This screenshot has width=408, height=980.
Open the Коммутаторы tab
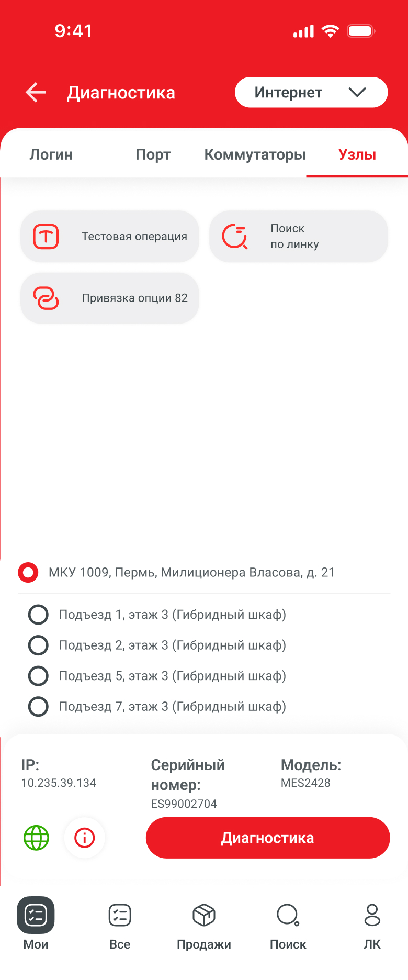(x=255, y=154)
